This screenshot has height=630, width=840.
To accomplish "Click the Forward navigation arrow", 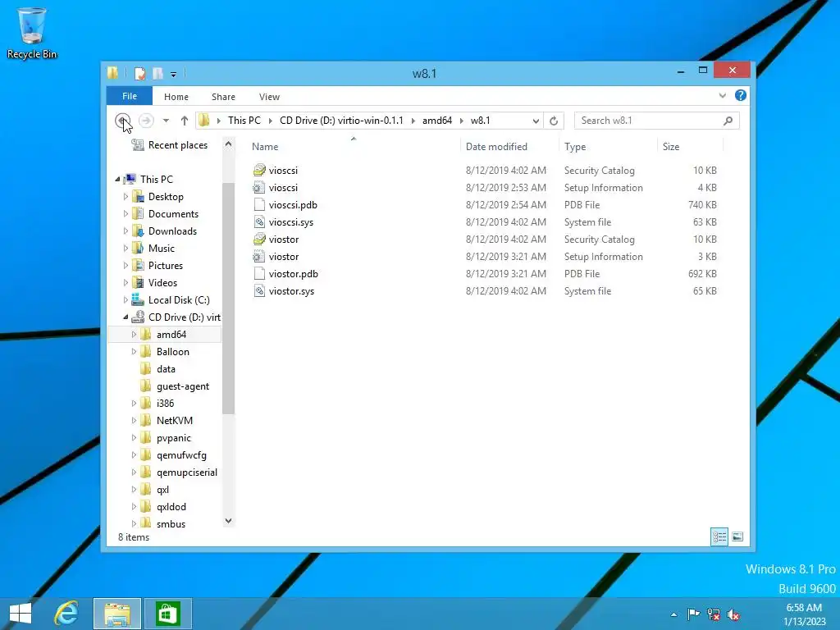I will (x=146, y=121).
